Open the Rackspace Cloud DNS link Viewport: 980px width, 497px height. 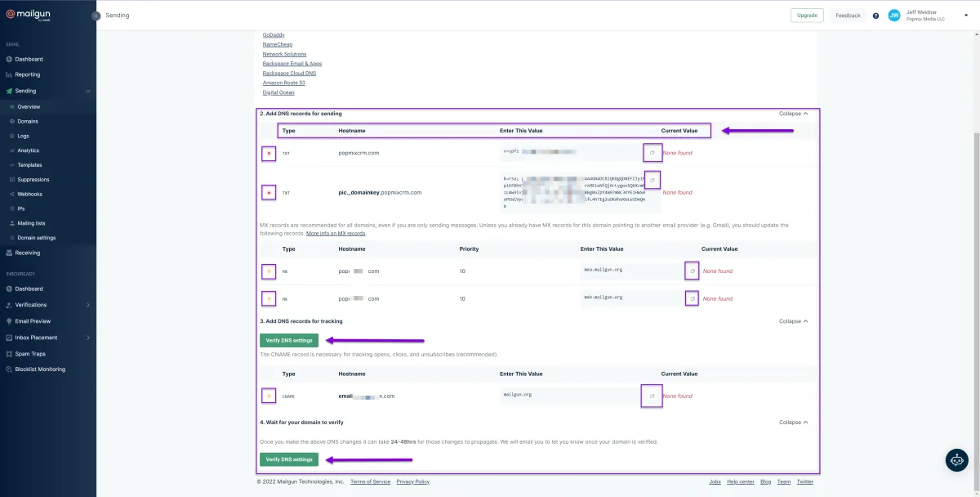click(289, 74)
